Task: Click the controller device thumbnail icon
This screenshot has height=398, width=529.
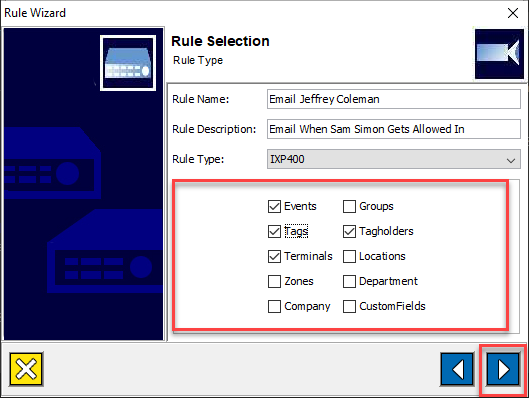Action: click(128, 63)
